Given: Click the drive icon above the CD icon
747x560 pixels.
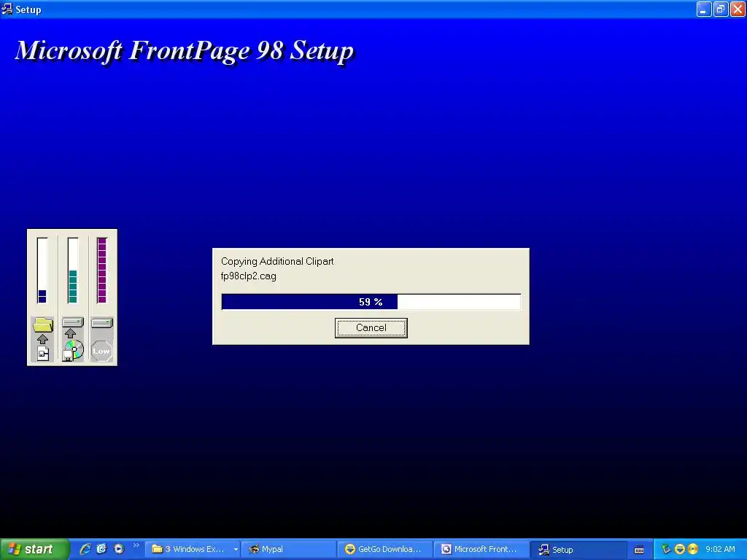Looking at the screenshot, I should (x=73, y=322).
